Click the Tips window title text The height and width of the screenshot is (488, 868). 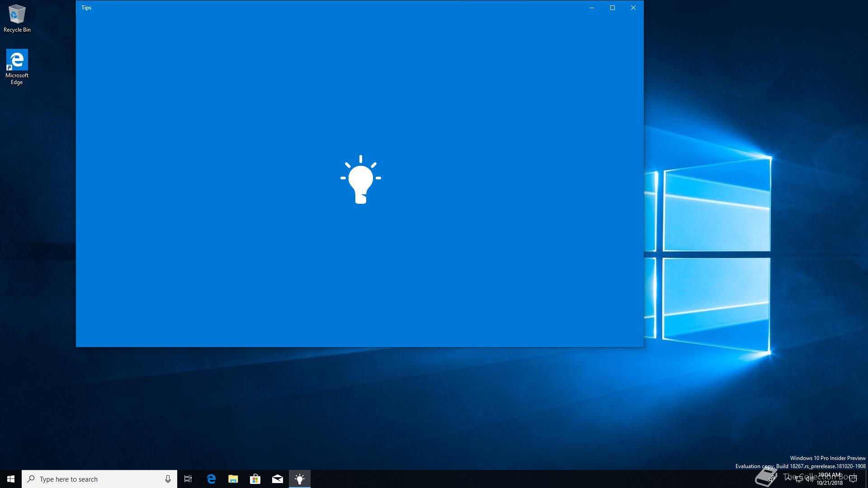[86, 8]
